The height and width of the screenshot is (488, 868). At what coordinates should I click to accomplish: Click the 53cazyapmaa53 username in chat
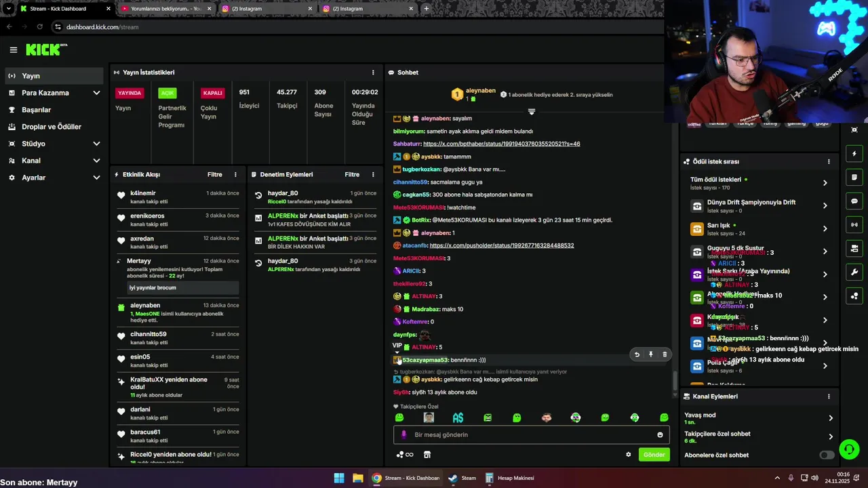[x=425, y=360]
